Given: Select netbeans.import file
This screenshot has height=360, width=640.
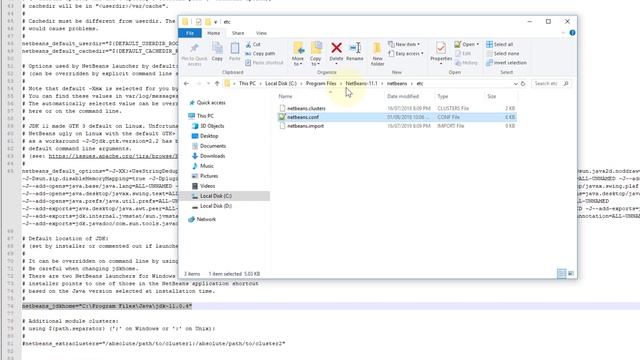Looking at the screenshot, I should click(x=305, y=126).
